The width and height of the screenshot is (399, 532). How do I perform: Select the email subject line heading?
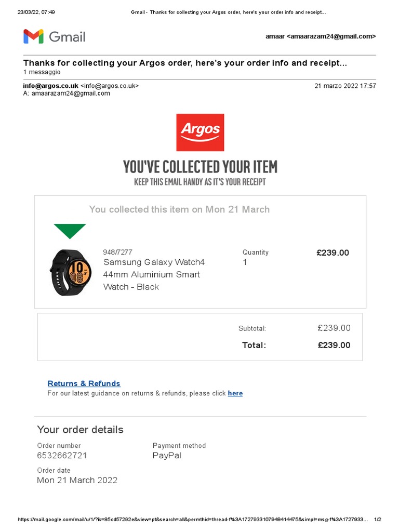[x=185, y=63]
